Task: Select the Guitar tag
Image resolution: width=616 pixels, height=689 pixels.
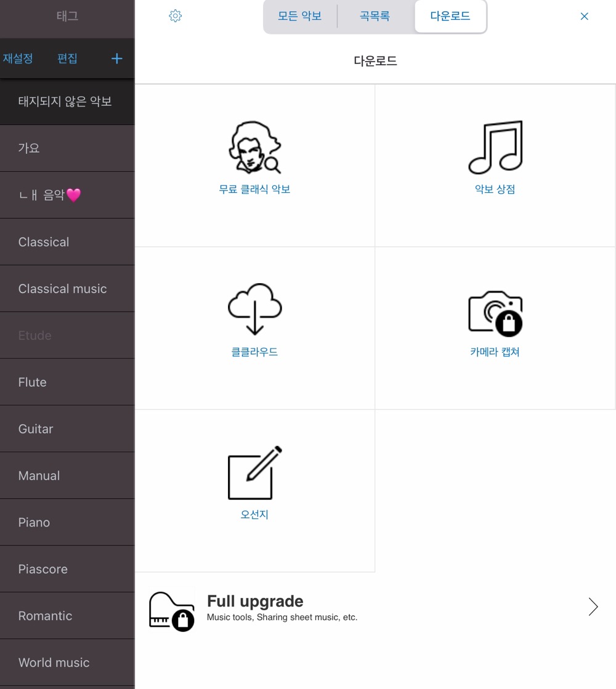Action: (x=67, y=429)
